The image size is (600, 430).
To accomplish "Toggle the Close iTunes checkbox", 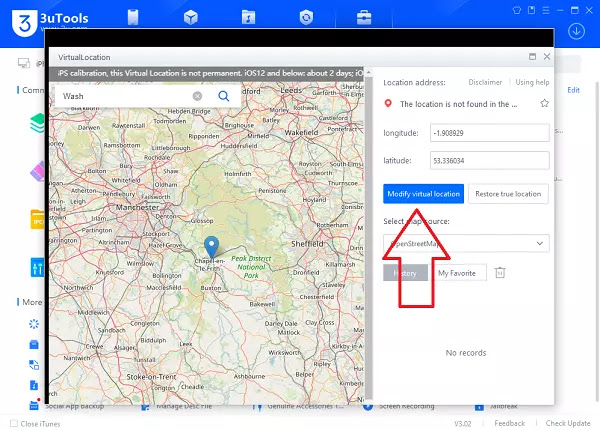I will click(14, 423).
